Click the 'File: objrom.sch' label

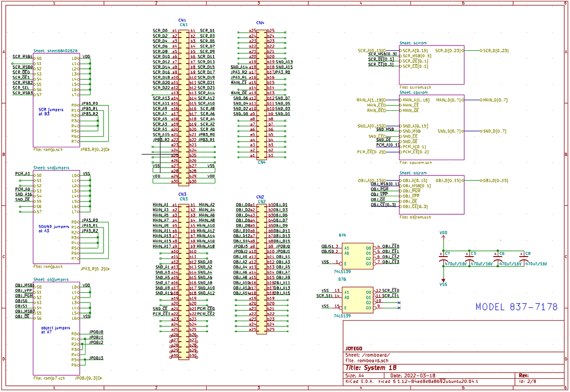click(415, 217)
